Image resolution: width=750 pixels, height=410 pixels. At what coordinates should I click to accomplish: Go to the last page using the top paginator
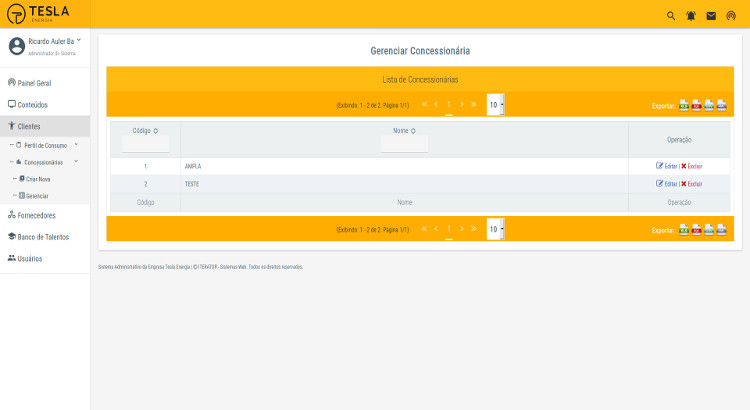point(474,104)
